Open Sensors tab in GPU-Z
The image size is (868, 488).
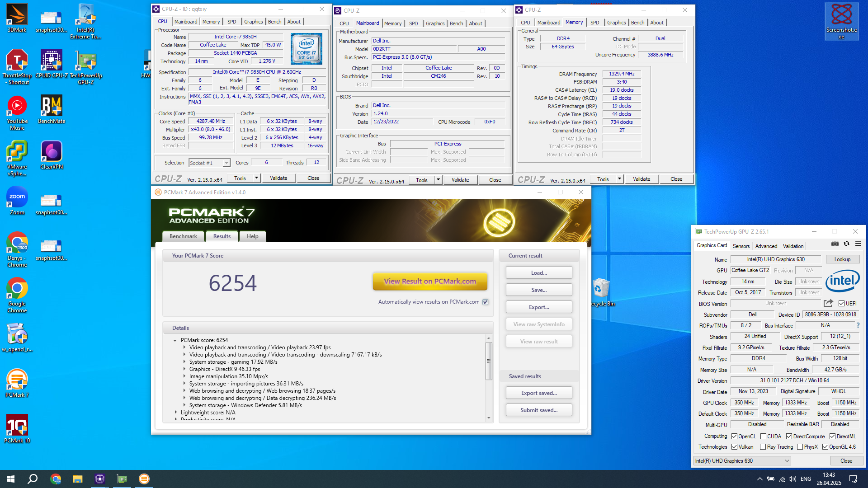click(x=741, y=246)
